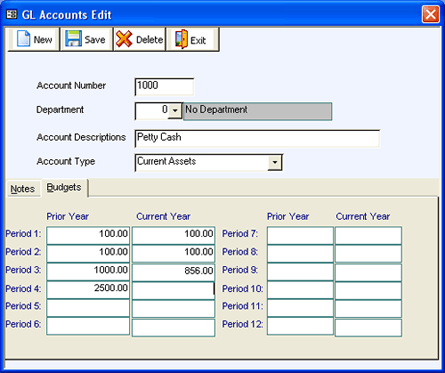This screenshot has height=373, width=445.
Task: Focus Period 4 Current Year empty field
Action: 173,290
